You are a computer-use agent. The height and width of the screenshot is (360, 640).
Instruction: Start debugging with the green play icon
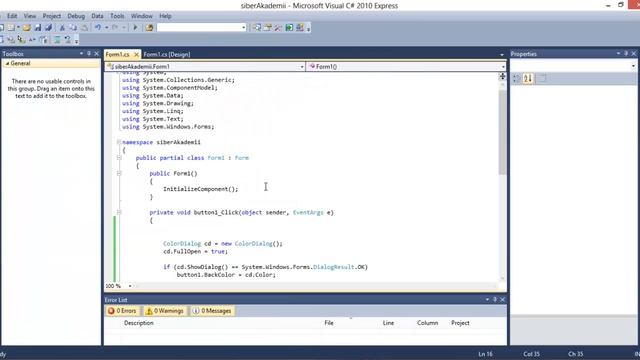[135, 28]
